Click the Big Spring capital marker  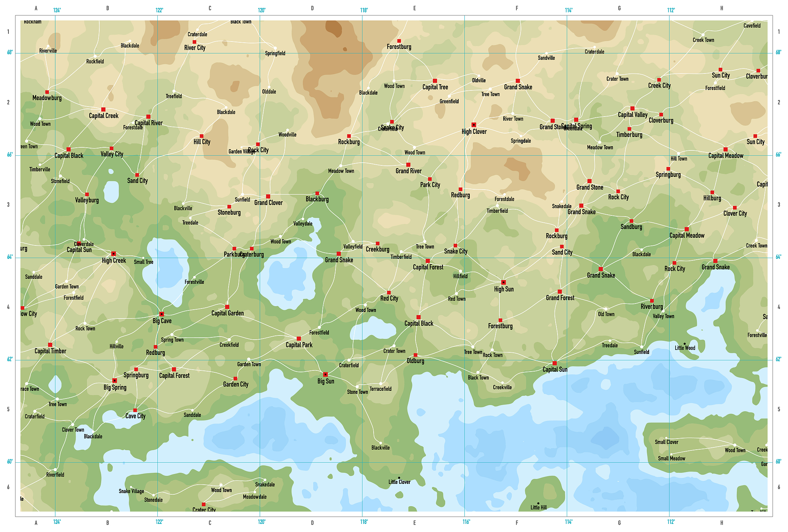point(114,380)
